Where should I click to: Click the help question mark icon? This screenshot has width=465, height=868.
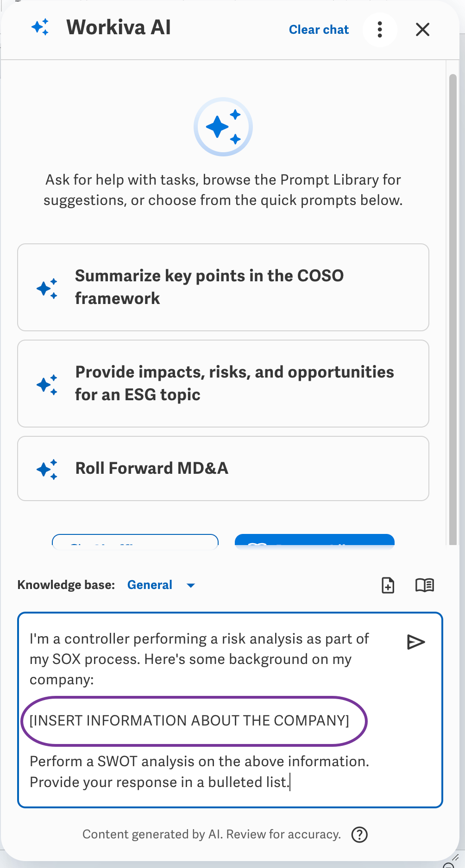359,834
